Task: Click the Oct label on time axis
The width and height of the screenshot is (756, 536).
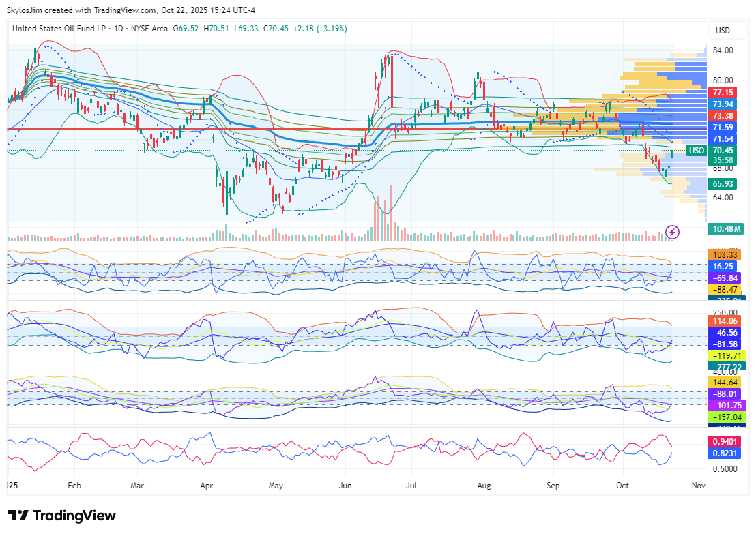Action: (x=622, y=486)
